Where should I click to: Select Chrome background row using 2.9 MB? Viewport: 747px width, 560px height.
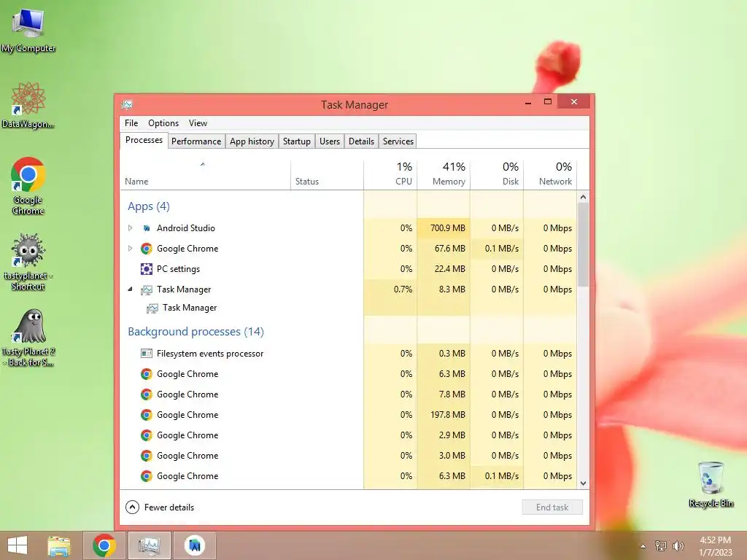tap(349, 435)
